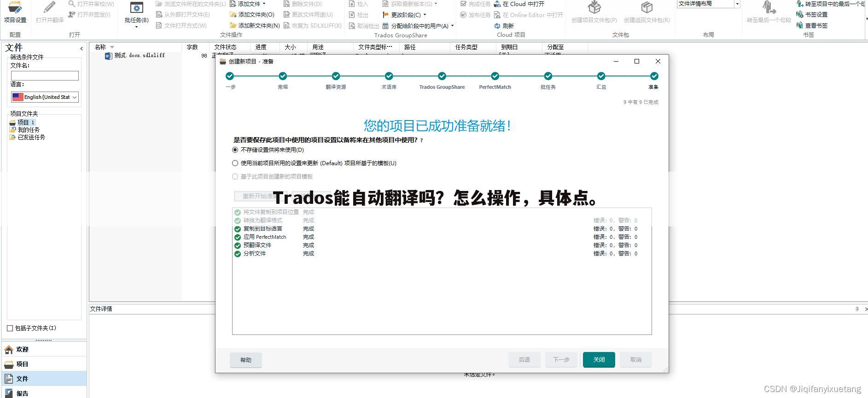
Task: Click the Trados GroupShare wizard step
Action: (x=442, y=76)
